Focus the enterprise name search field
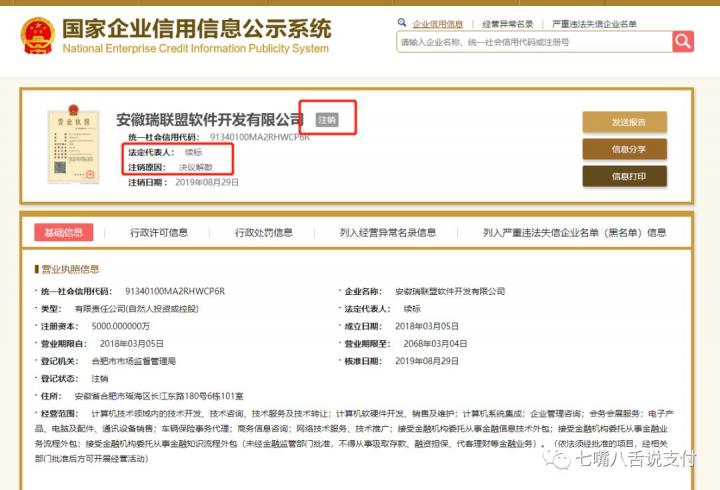 (534, 42)
